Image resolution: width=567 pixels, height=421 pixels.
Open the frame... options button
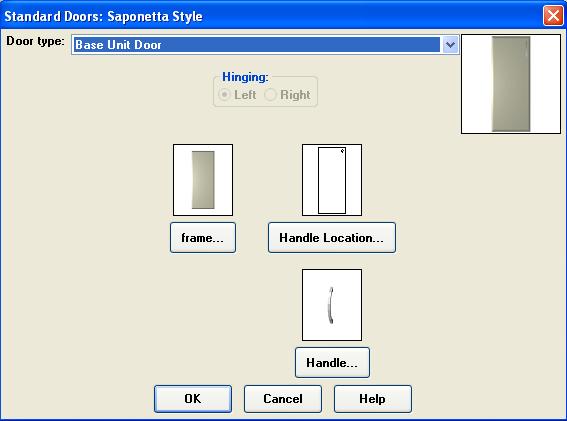(x=203, y=237)
